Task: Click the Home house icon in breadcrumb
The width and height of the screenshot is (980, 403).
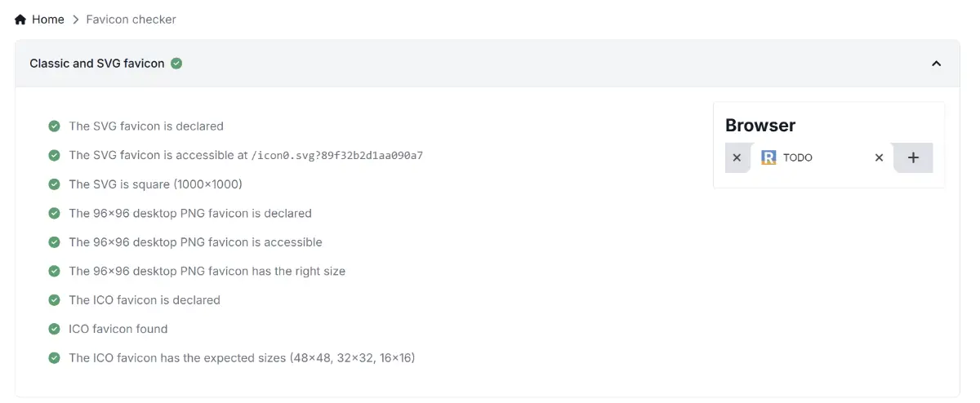Action: point(20,20)
